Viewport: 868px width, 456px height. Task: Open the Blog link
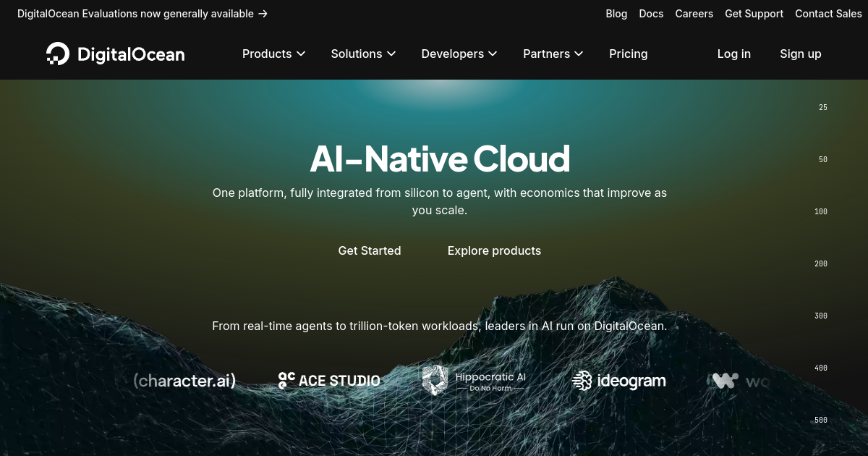616,14
